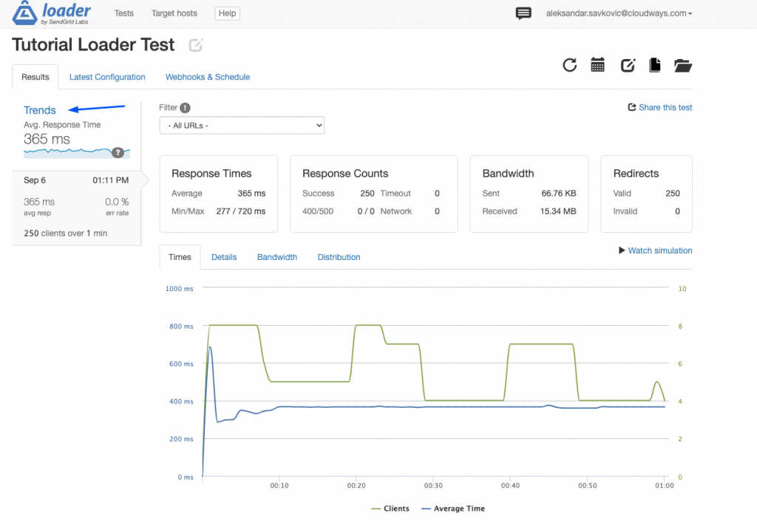Select the Bandwidth chart tab
Image resolution: width=757 pixels, height=532 pixels.
277,257
